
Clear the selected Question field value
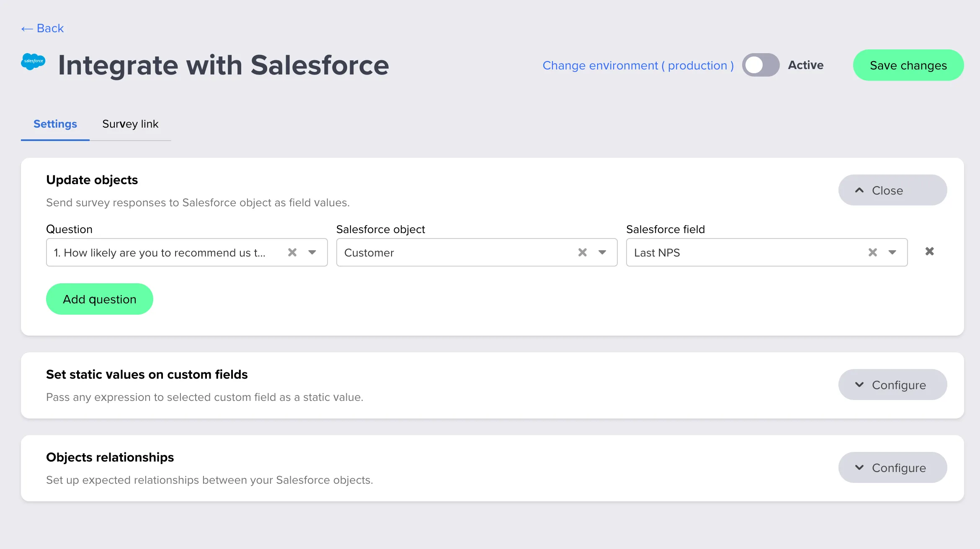pos(292,252)
